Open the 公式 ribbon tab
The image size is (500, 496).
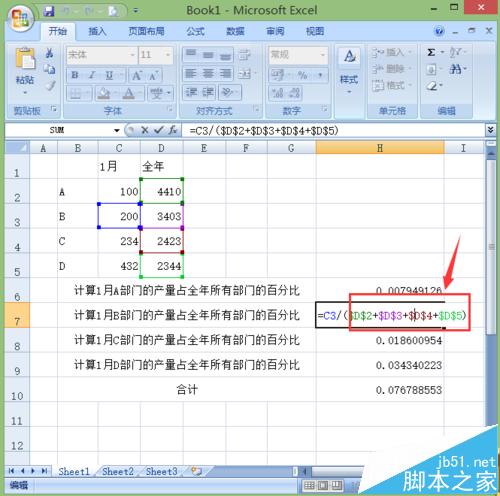tap(195, 31)
